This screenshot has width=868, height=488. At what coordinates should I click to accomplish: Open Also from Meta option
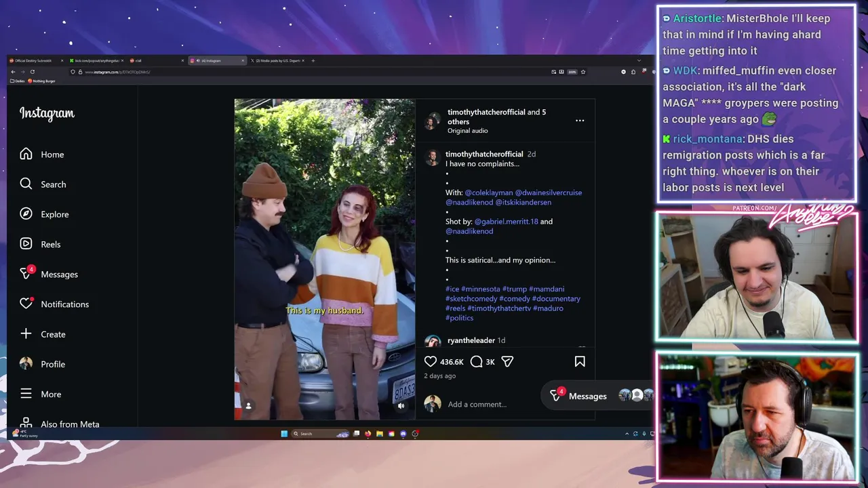pyautogui.click(x=60, y=424)
